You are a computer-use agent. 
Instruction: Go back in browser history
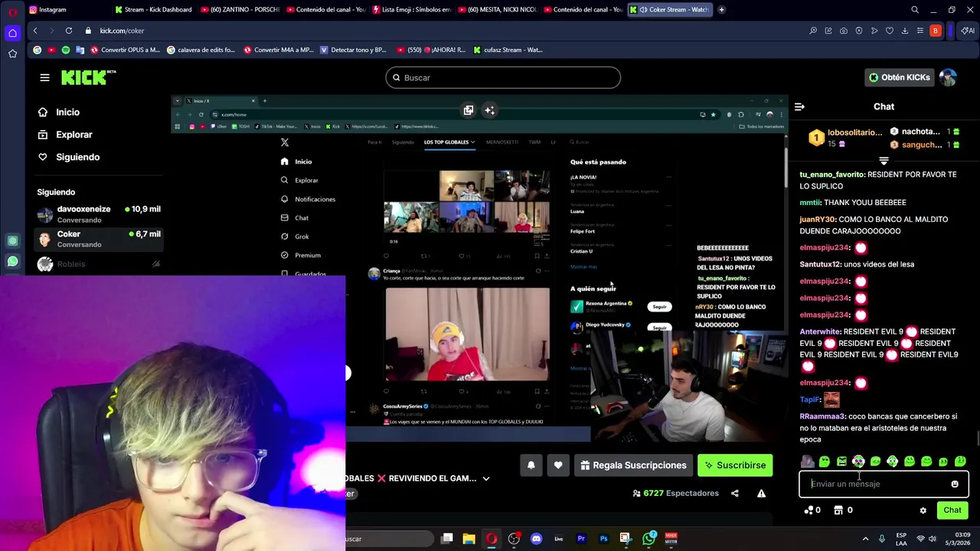coord(35,31)
